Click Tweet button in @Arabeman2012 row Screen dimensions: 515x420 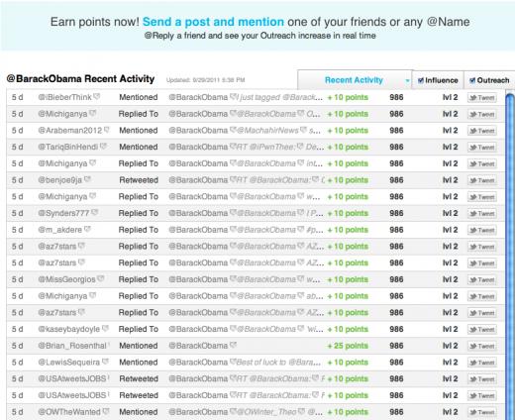click(482, 131)
